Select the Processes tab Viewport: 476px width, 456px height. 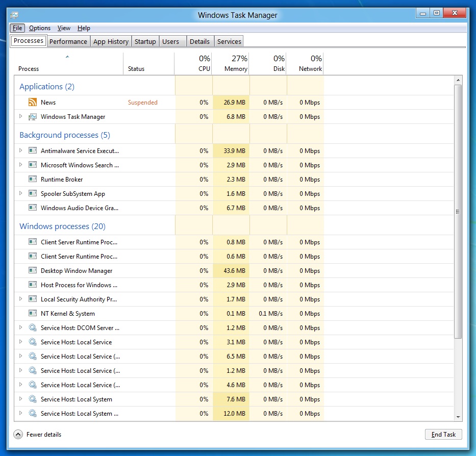point(29,41)
